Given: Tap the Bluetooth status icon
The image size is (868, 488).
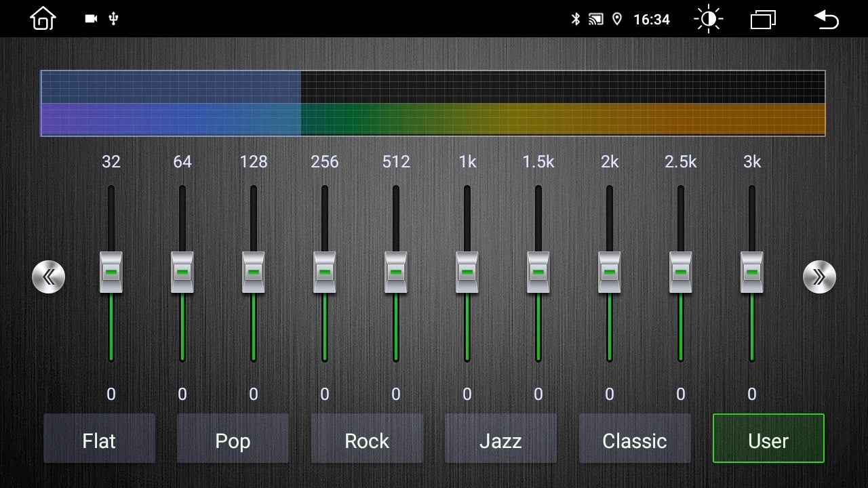Looking at the screenshot, I should 576,20.
